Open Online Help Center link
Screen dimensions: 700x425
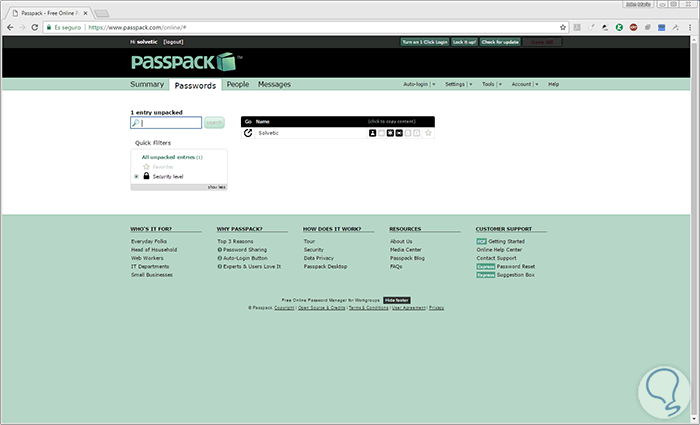[499, 250]
